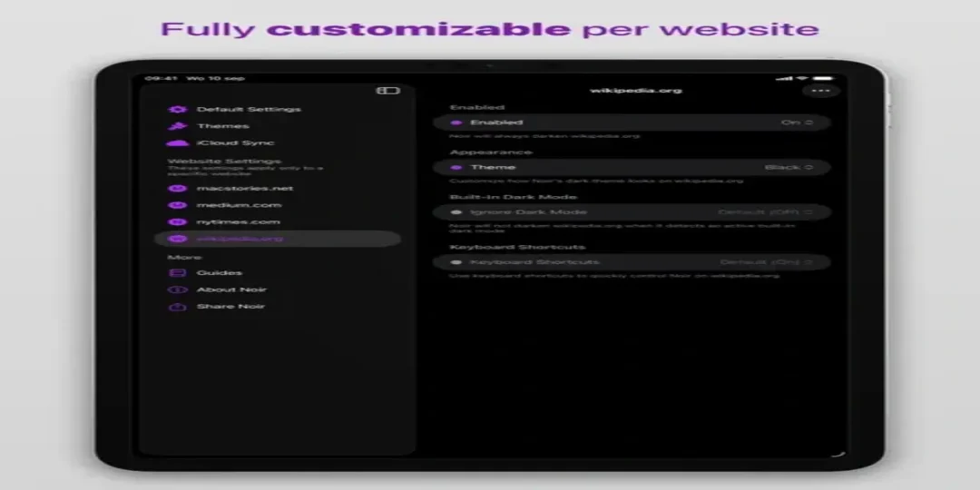Click the battery icon in status bar

coord(823,79)
